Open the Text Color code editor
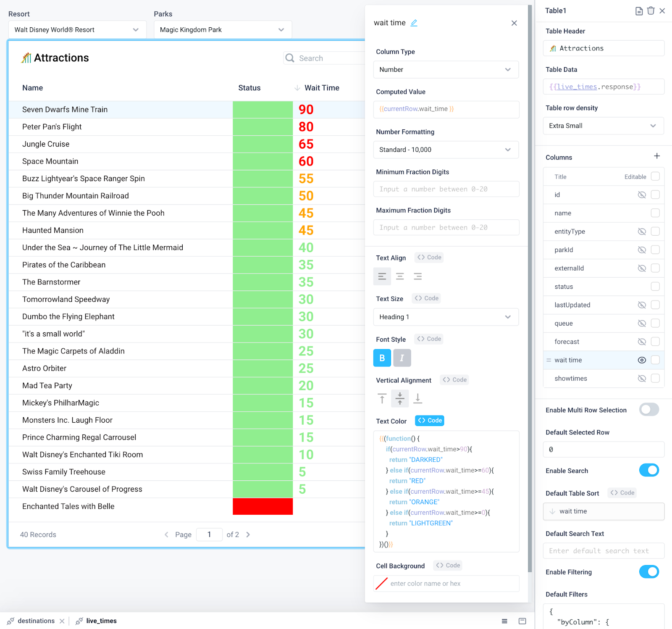 point(429,420)
